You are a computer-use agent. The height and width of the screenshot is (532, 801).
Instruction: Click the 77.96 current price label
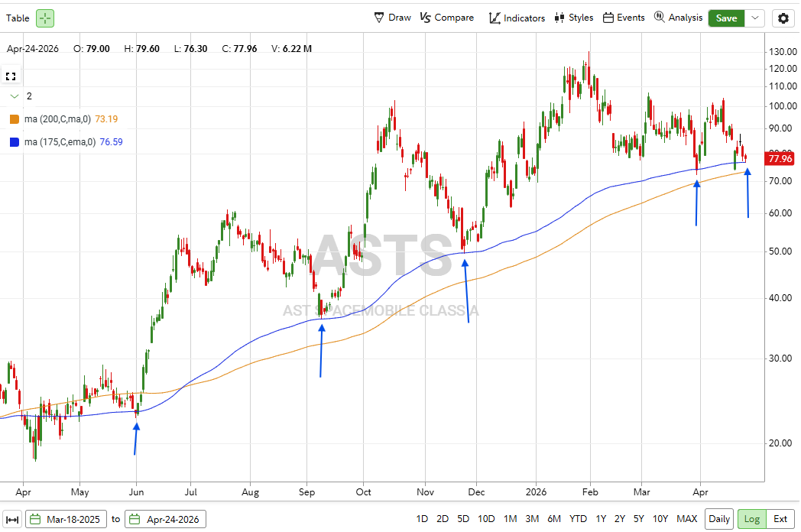coord(780,158)
